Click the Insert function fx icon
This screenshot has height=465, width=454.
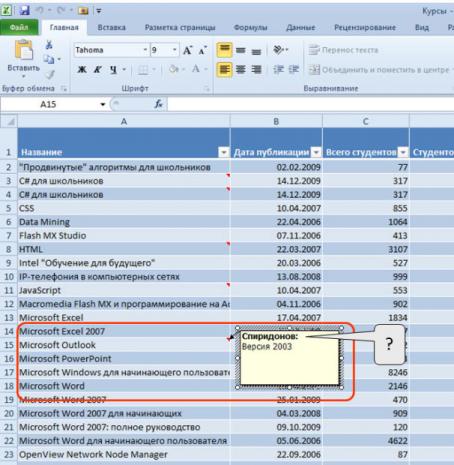(158, 104)
